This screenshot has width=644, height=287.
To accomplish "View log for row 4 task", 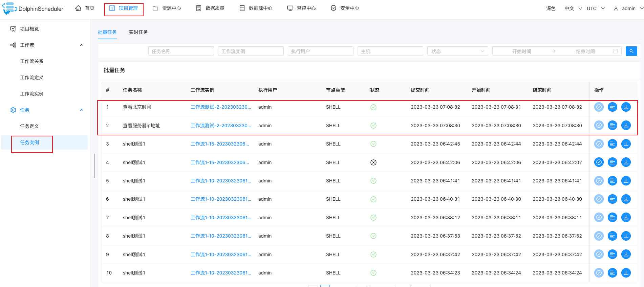I will 613,162.
